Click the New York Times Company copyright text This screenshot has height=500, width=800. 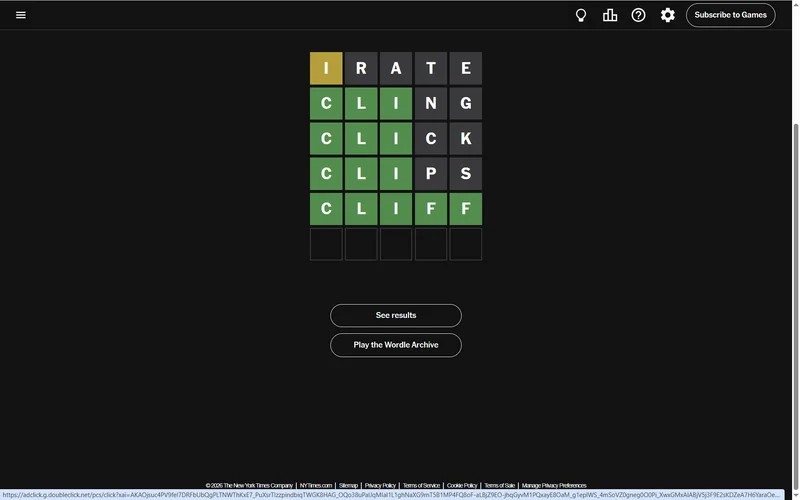point(249,485)
